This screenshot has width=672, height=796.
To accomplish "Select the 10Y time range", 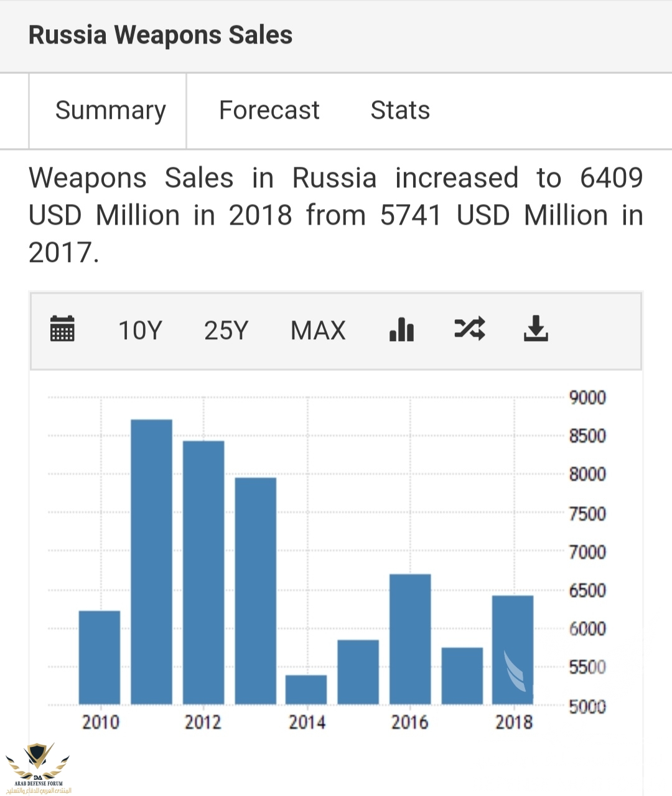I will [x=140, y=330].
